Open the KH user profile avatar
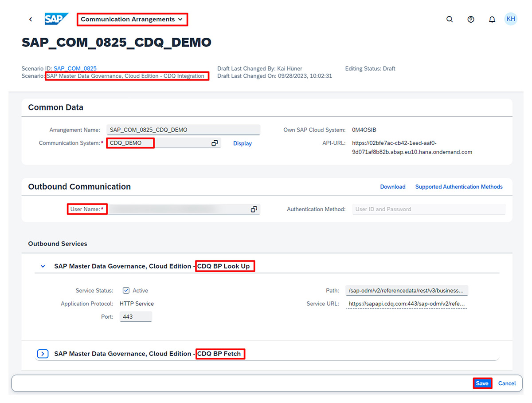This screenshot has width=532, height=403. [x=511, y=19]
